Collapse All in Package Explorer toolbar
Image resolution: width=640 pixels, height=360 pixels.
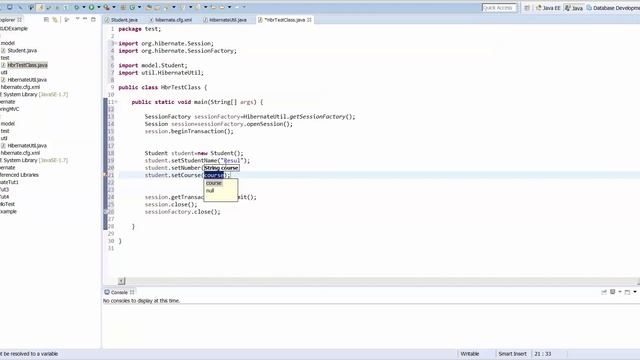click(x=47, y=20)
